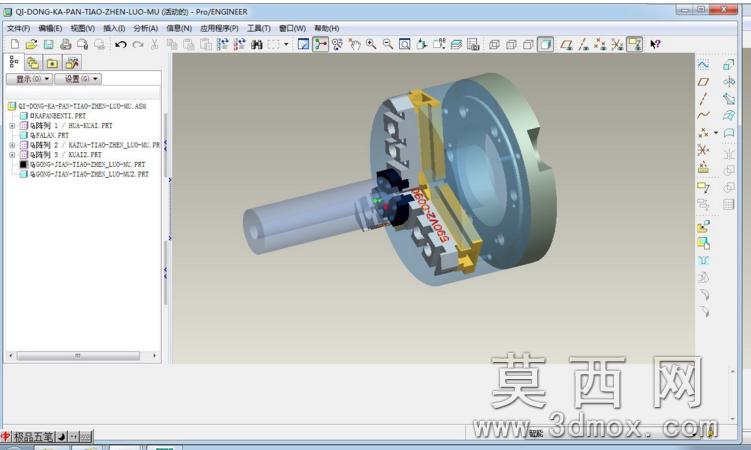
Task: Open the 分析(A) menu
Action: click(146, 28)
